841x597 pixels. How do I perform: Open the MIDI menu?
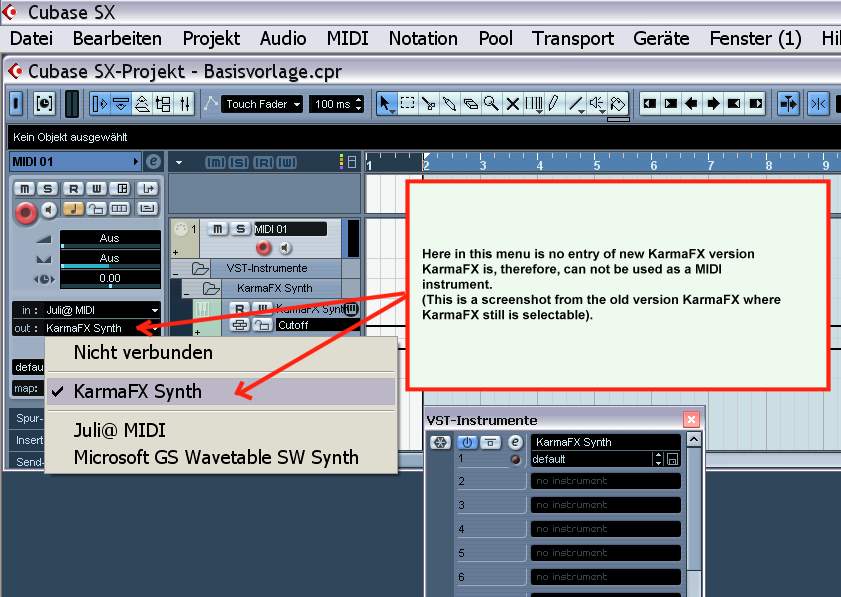tap(347, 39)
